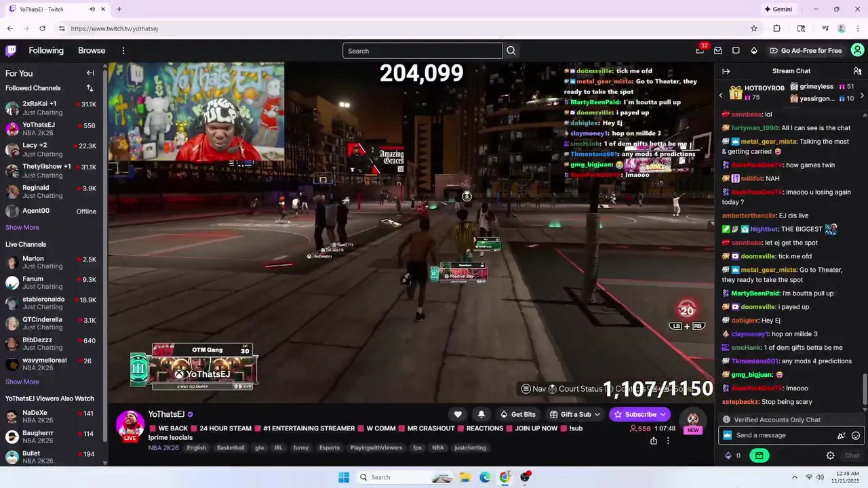Open Chrome media controls icon
The image size is (868, 488).
point(825,28)
